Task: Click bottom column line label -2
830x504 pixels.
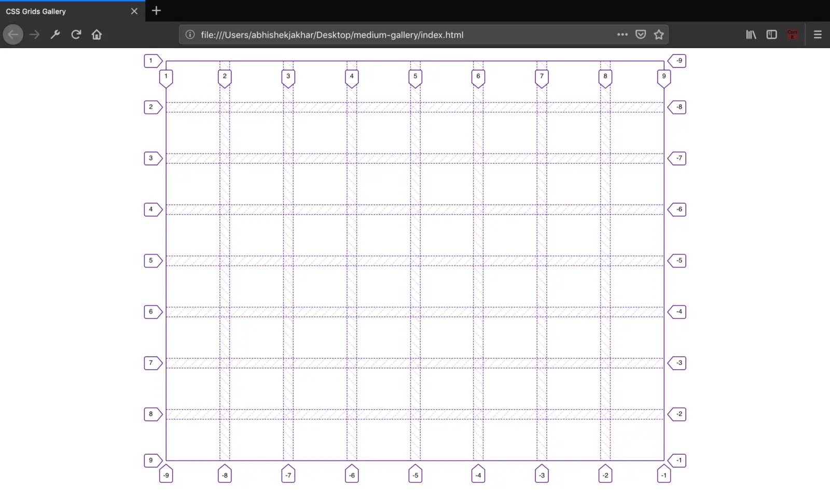Action: [605, 473]
